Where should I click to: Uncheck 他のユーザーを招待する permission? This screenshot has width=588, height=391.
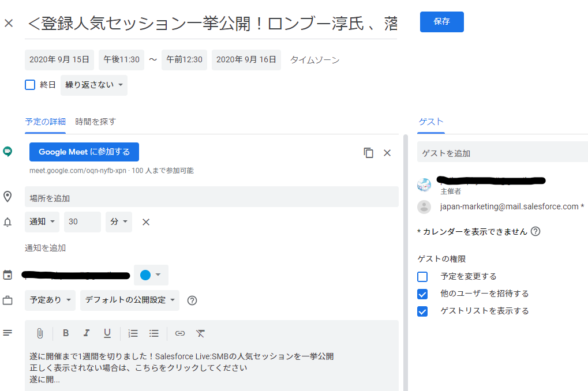coord(422,294)
